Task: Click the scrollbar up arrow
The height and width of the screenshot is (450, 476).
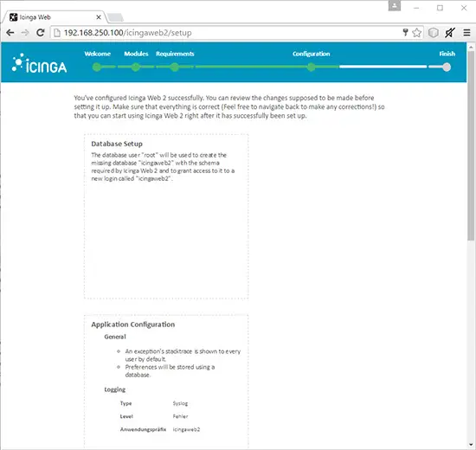Action: (471, 47)
